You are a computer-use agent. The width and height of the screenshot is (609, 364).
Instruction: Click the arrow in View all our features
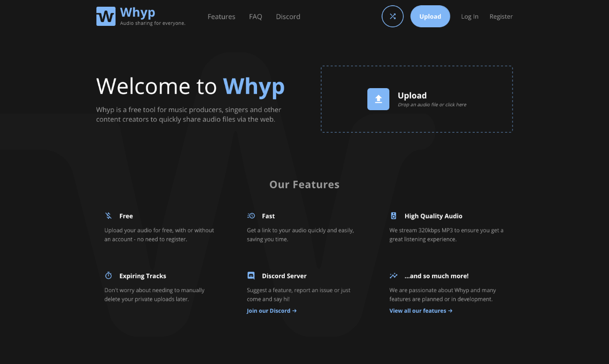(x=451, y=310)
